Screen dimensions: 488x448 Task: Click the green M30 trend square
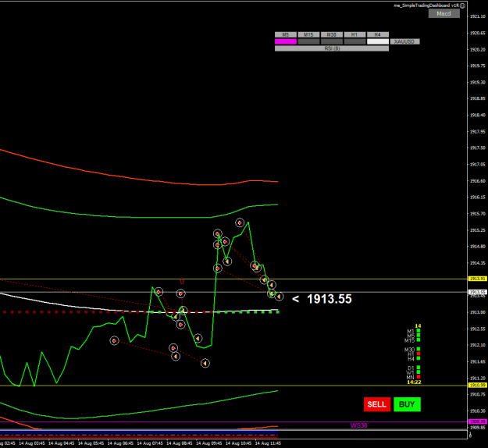pos(419,349)
